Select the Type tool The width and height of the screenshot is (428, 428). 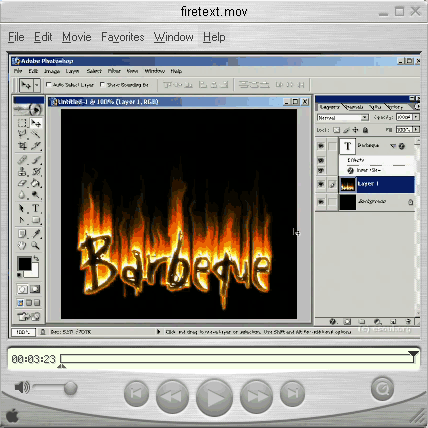35,209
